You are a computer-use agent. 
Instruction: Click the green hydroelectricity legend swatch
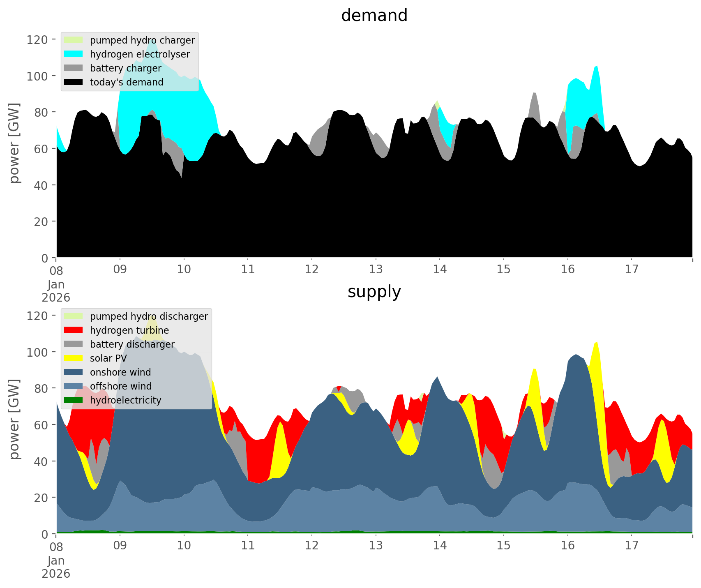pyautogui.click(x=74, y=400)
